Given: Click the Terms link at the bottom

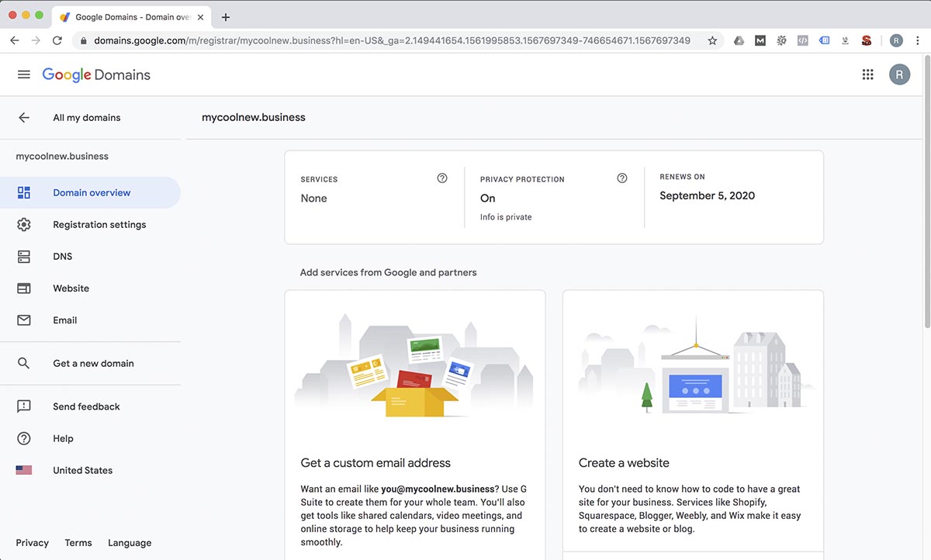Looking at the screenshot, I should (78, 542).
